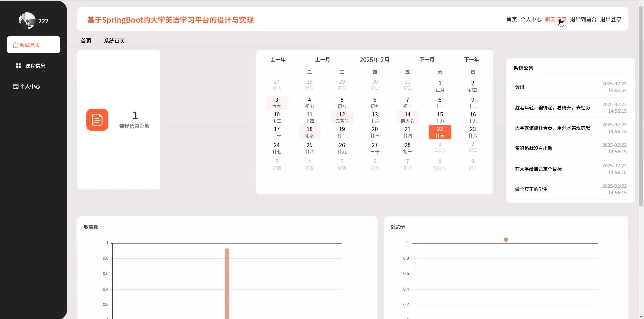The image size is (644, 319).
Task: Go to 首页 in top navigation
Action: click(x=512, y=19)
